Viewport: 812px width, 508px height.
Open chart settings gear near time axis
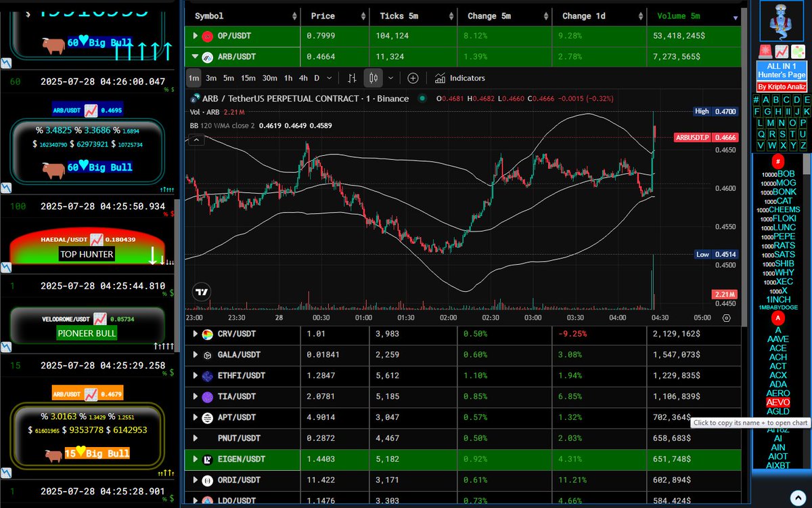726,317
